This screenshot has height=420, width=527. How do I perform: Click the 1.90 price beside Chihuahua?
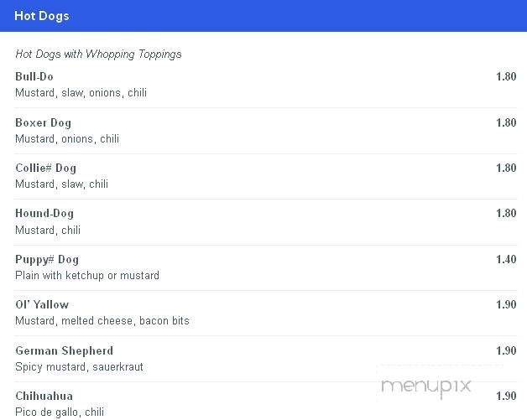click(x=506, y=396)
